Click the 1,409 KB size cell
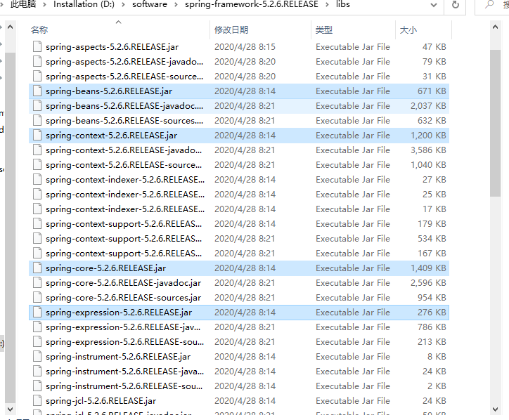The height and width of the screenshot is (420, 509). [x=428, y=268]
